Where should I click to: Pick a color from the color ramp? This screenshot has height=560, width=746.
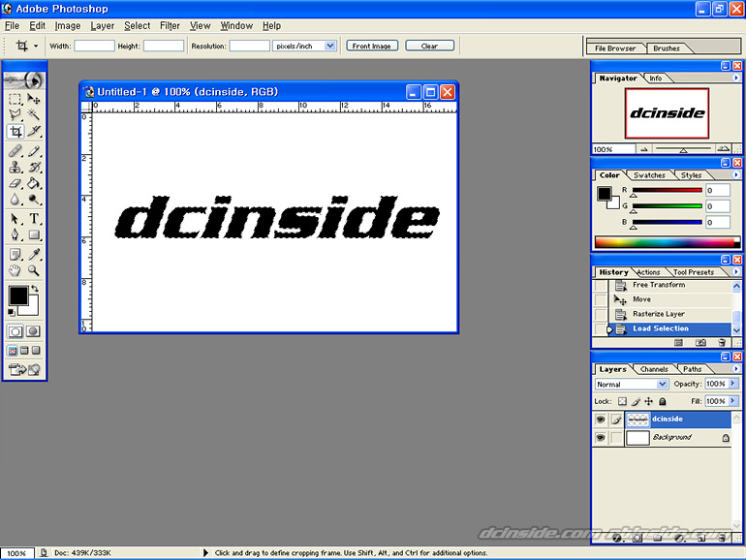click(667, 241)
